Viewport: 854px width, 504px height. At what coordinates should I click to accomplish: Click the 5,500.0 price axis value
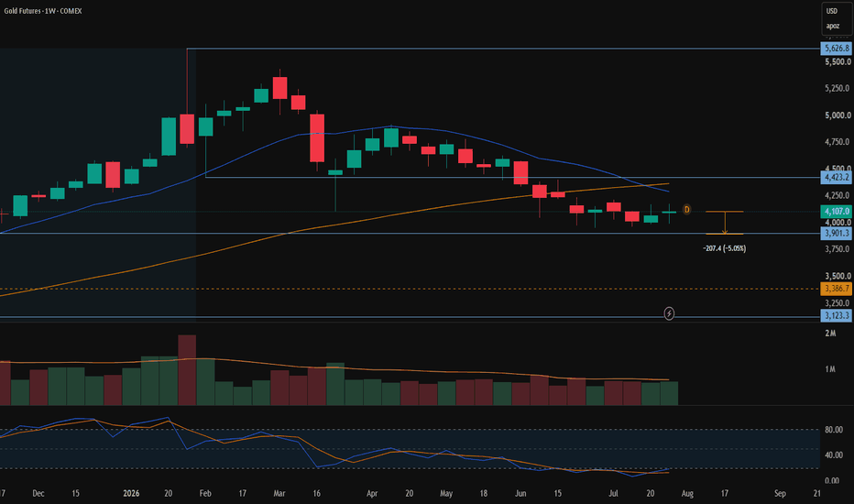tap(838, 62)
